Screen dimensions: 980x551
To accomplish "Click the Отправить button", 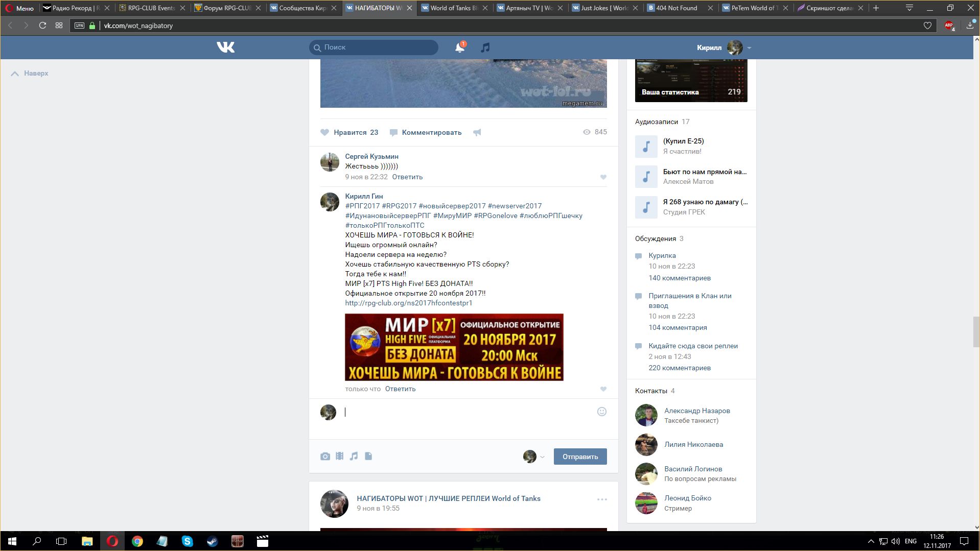I will point(580,457).
